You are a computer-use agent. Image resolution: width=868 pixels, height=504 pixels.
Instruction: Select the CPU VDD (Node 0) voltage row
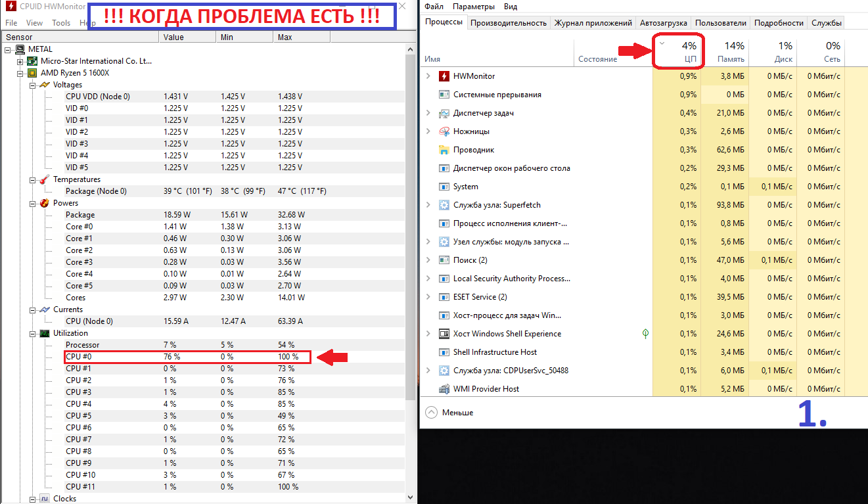(x=203, y=97)
